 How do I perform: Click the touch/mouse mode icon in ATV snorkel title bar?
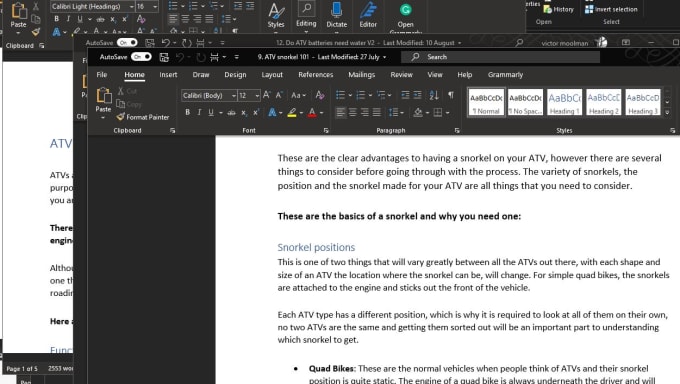click(x=215, y=57)
